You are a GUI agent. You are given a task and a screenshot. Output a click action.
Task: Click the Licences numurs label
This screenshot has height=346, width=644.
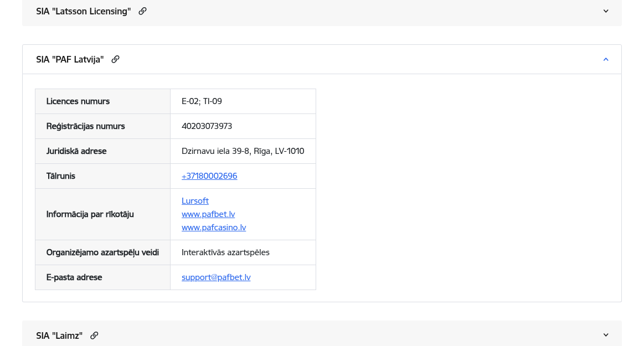[x=78, y=101]
